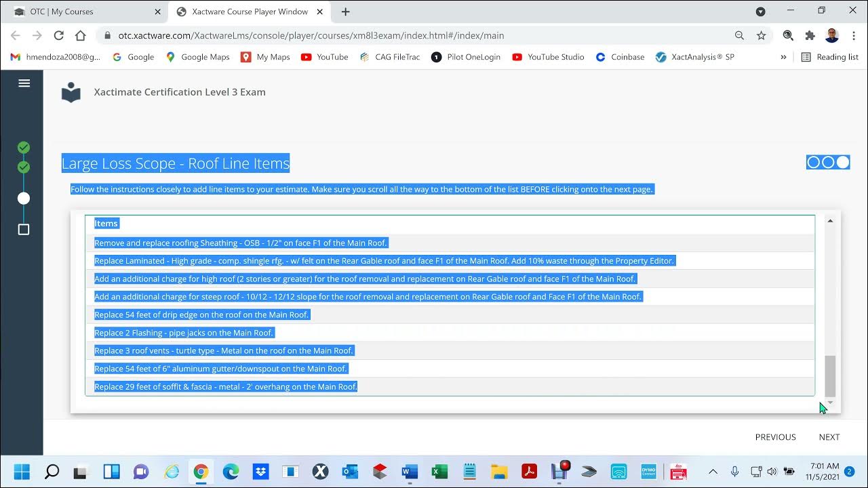Open the Google bookmark

133,57
